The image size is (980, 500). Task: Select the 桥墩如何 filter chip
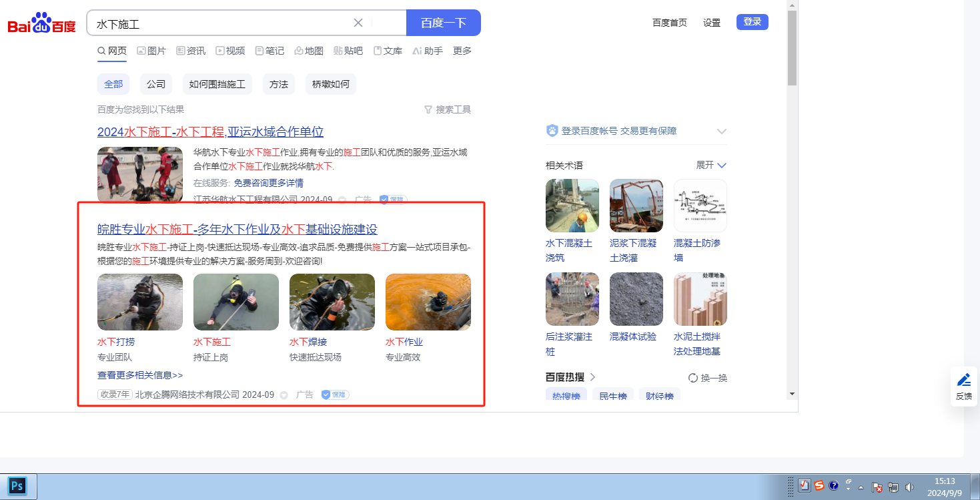click(330, 84)
